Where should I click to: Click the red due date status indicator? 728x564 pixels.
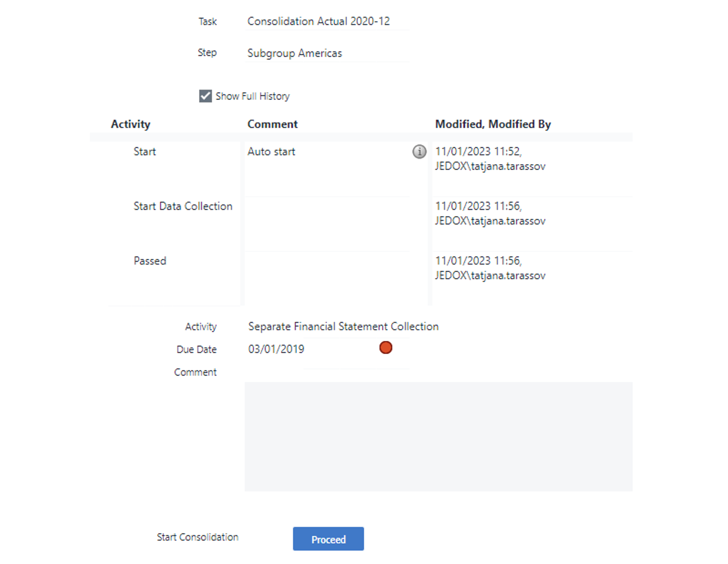[x=385, y=348]
